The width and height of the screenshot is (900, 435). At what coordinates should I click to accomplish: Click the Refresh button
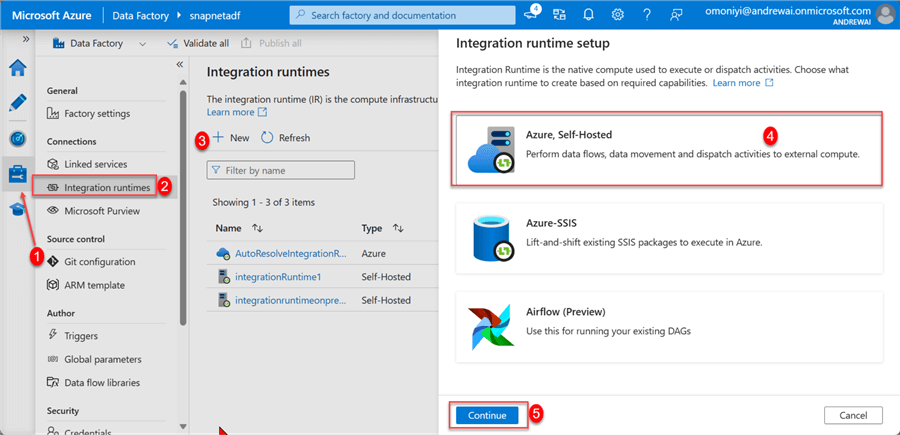(285, 138)
